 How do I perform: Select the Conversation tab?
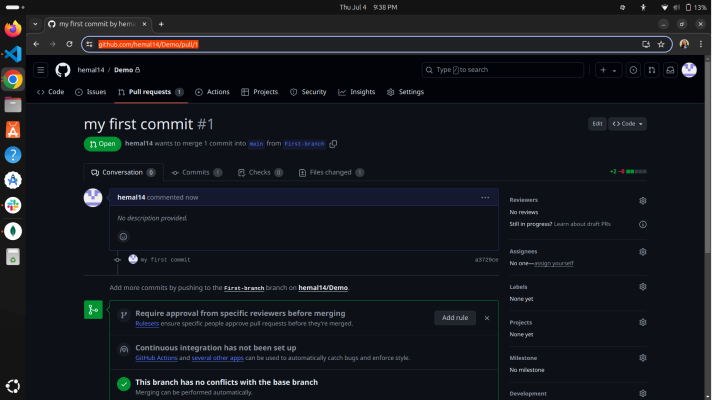[x=123, y=173]
